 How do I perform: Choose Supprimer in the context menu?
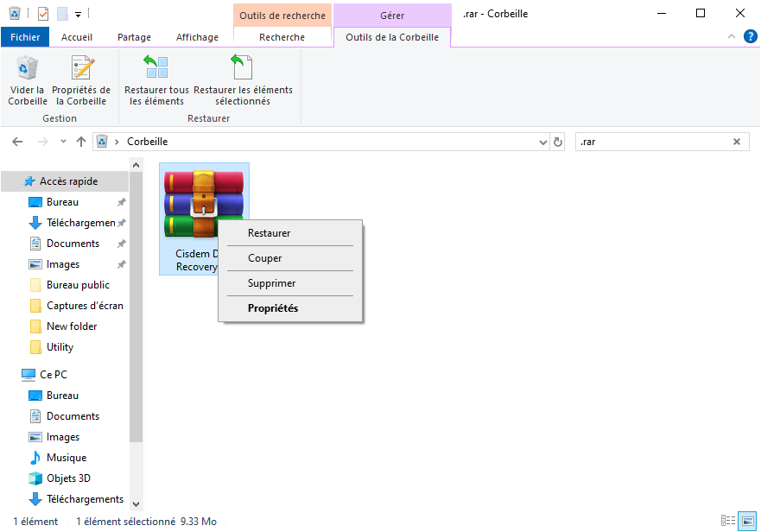click(290, 283)
